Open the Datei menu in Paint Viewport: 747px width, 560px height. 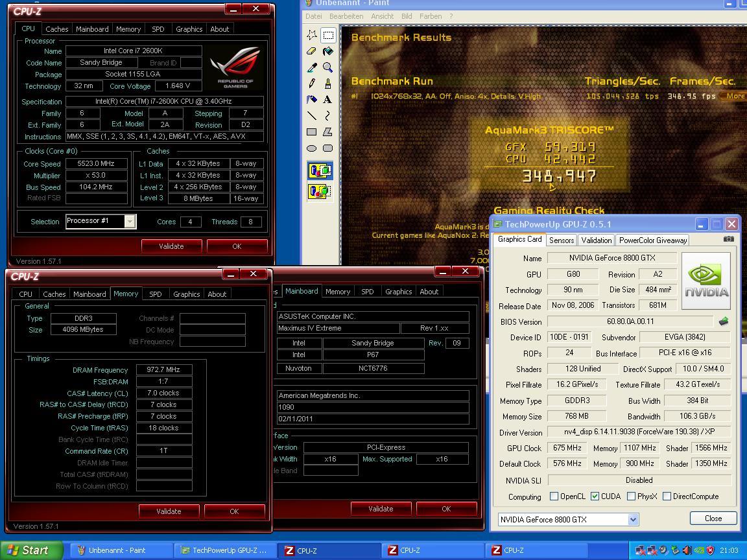click(x=313, y=16)
